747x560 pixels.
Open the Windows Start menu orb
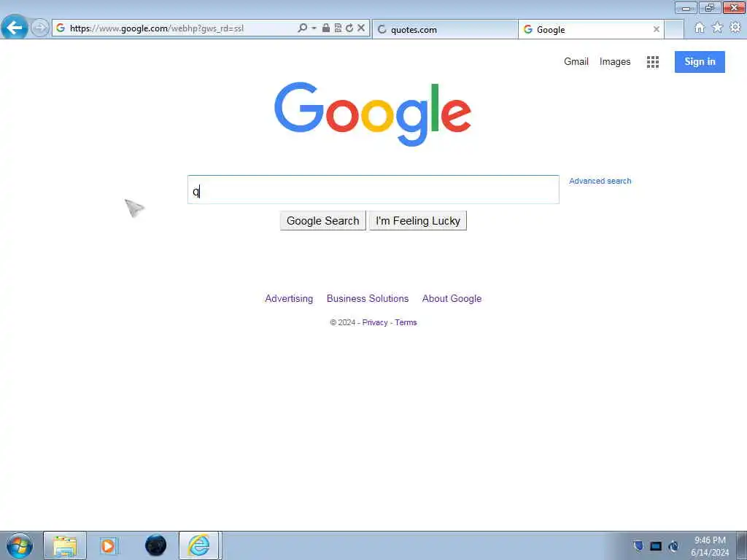[19, 545]
